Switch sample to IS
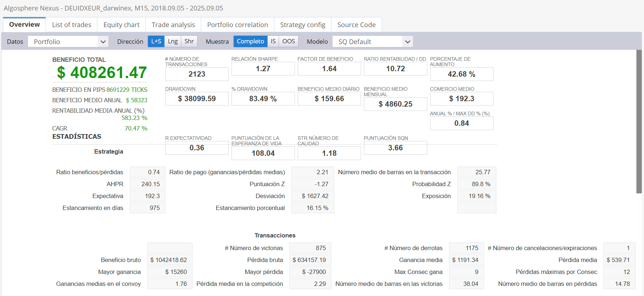This screenshot has height=296, width=644. coord(273,41)
